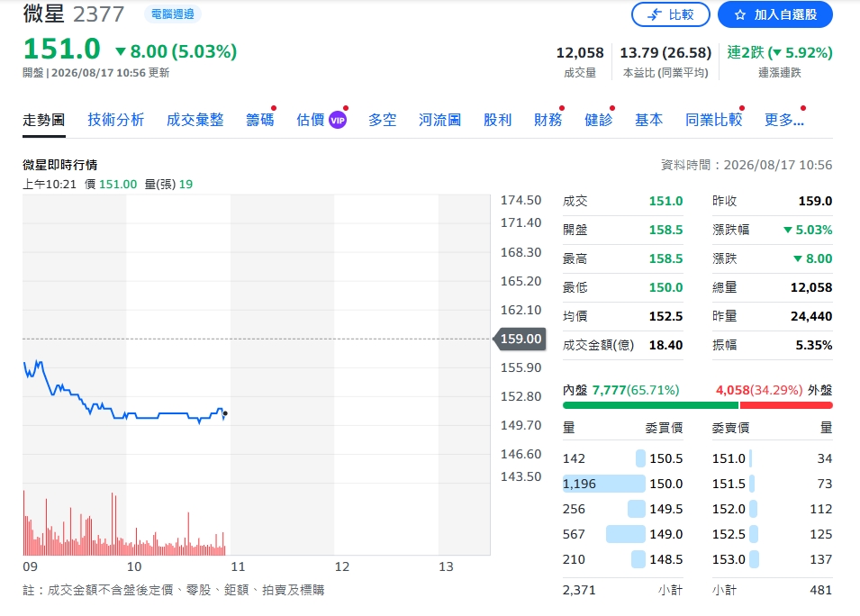Click the latest price dot on chart
Viewport: 860px width, 616px height.
click(x=225, y=413)
